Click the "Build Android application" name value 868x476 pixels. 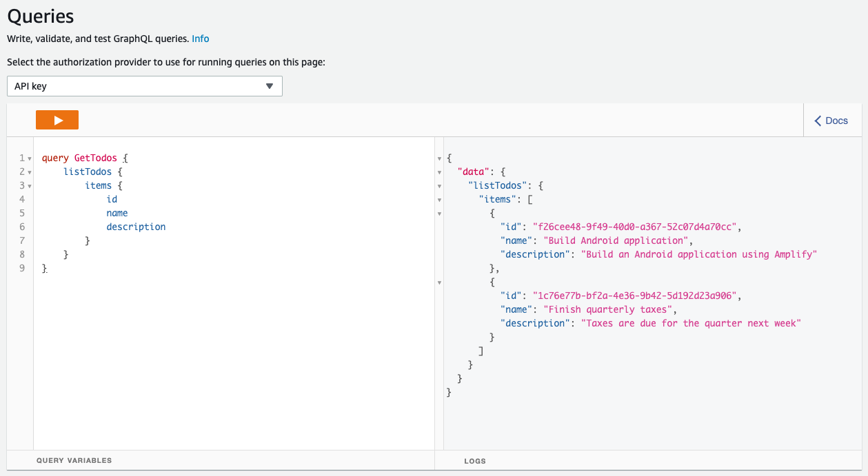click(616, 240)
